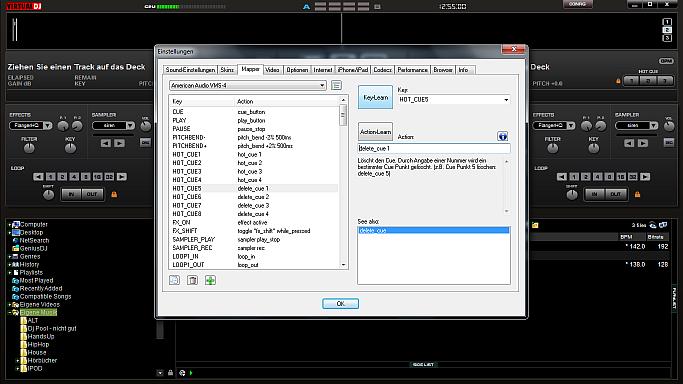Expand the Hörbücher folder
Image resolution: width=683 pixels, height=384 pixels.
[17, 360]
